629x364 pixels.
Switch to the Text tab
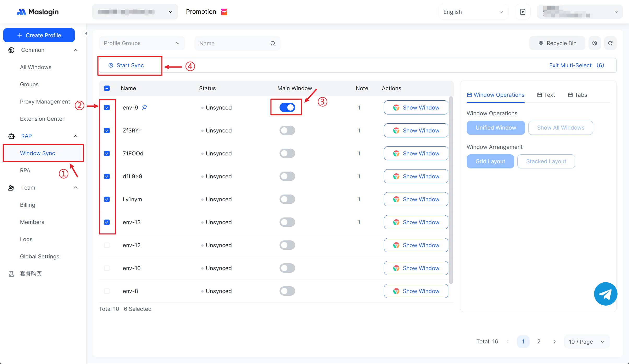tap(546, 95)
